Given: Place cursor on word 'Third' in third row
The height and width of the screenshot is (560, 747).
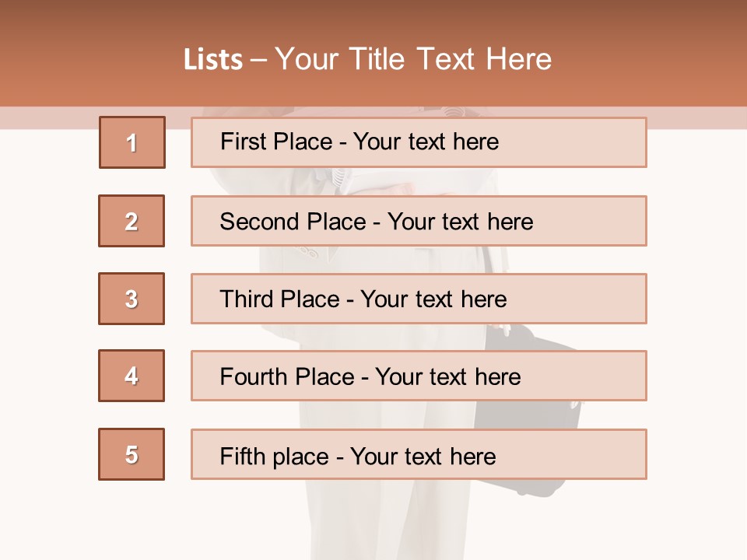Looking at the screenshot, I should (x=247, y=299).
